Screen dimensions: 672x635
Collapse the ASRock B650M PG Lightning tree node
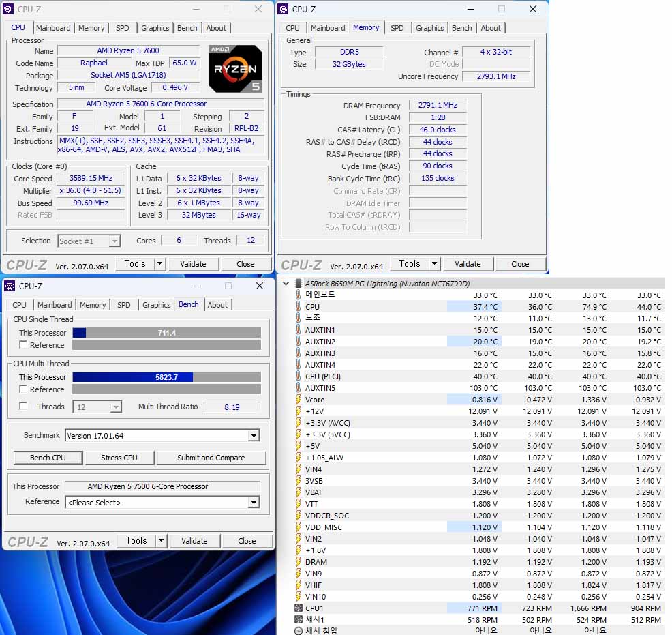click(286, 284)
